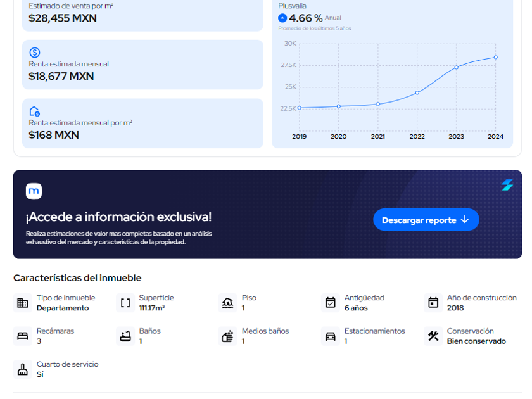Click the house icon above Renta por m²
532x399 pixels.
point(35,111)
